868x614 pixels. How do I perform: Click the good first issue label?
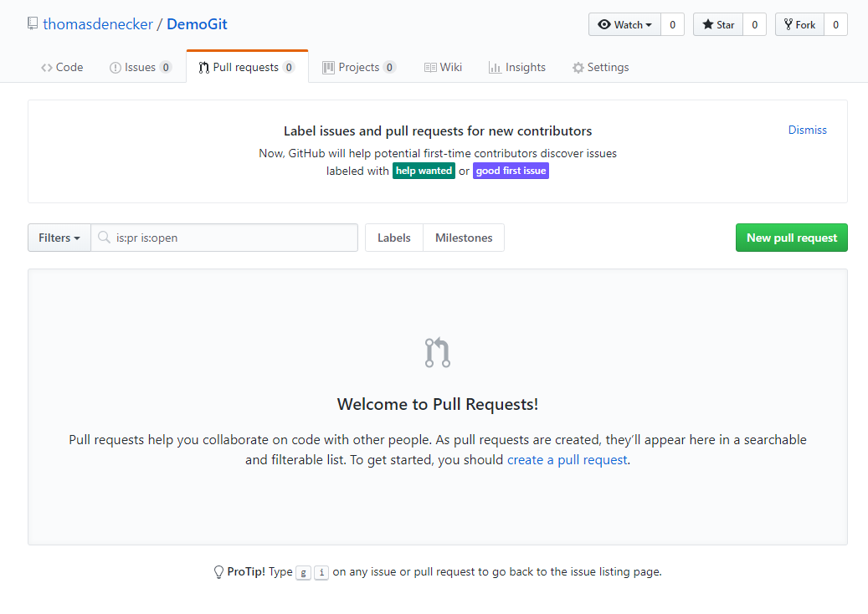pos(511,171)
